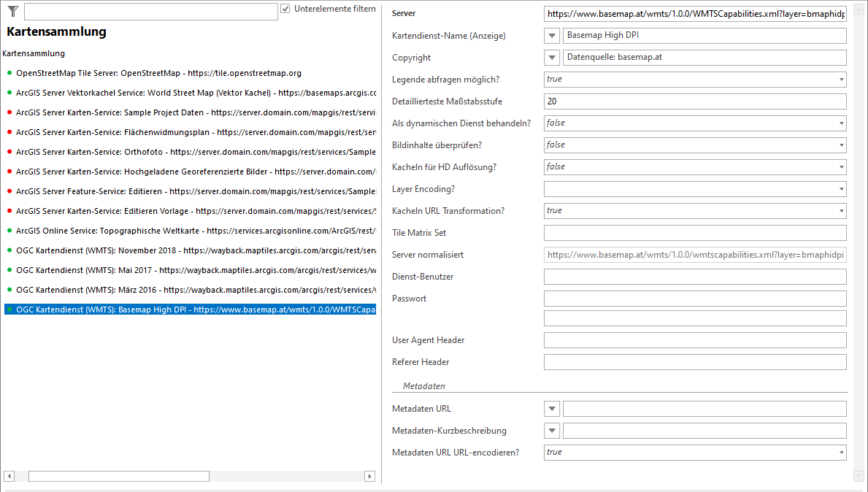Select OpenStreetMap Tile Server entry
This screenshot has width=868, height=492.
pos(158,73)
